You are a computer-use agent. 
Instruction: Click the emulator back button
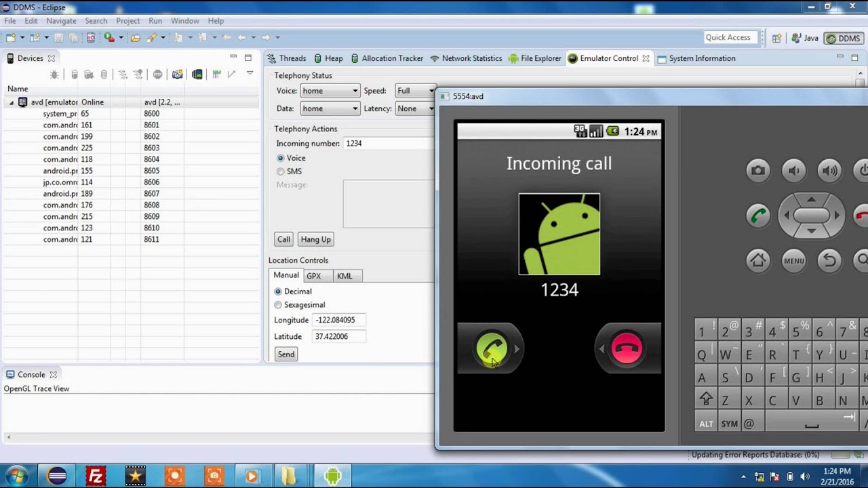(x=830, y=260)
